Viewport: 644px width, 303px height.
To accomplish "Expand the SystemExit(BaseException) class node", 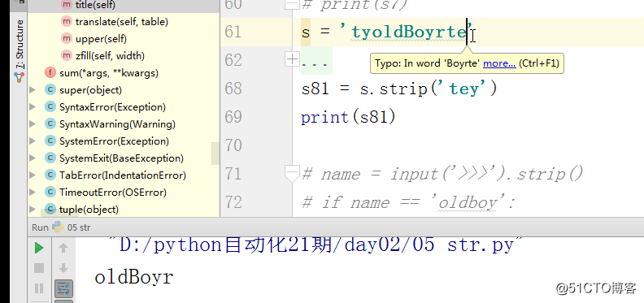I will click(x=33, y=158).
